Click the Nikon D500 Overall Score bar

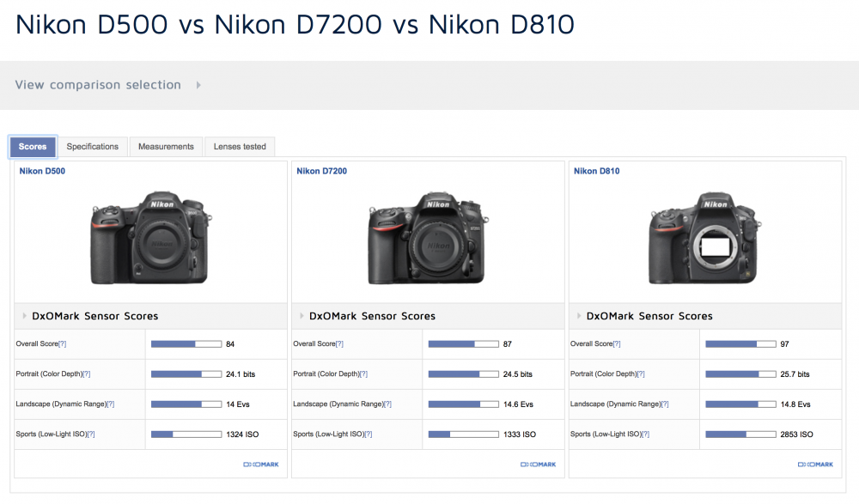186,344
